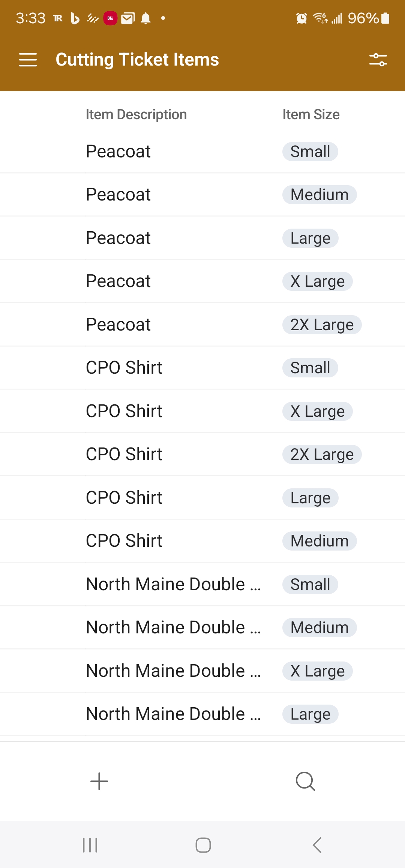Tap the Cutting Ticket Items title

pyautogui.click(x=137, y=60)
